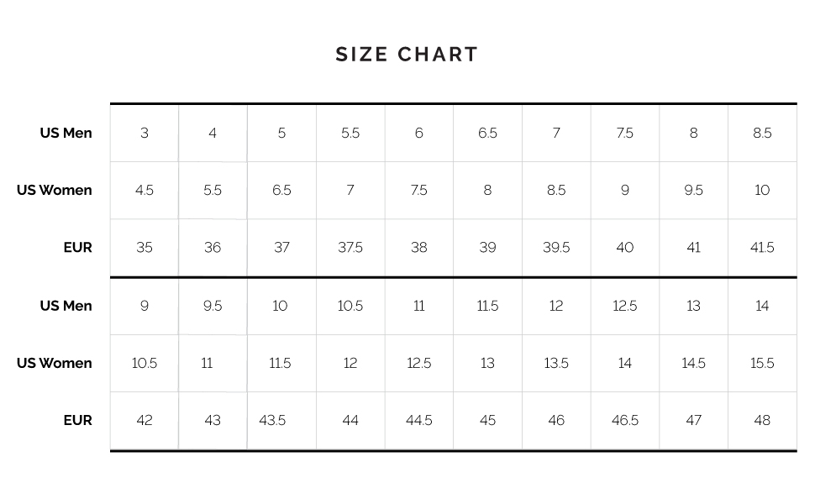Select the EUR 43.5 cell
815x504 pixels.
[x=281, y=421]
